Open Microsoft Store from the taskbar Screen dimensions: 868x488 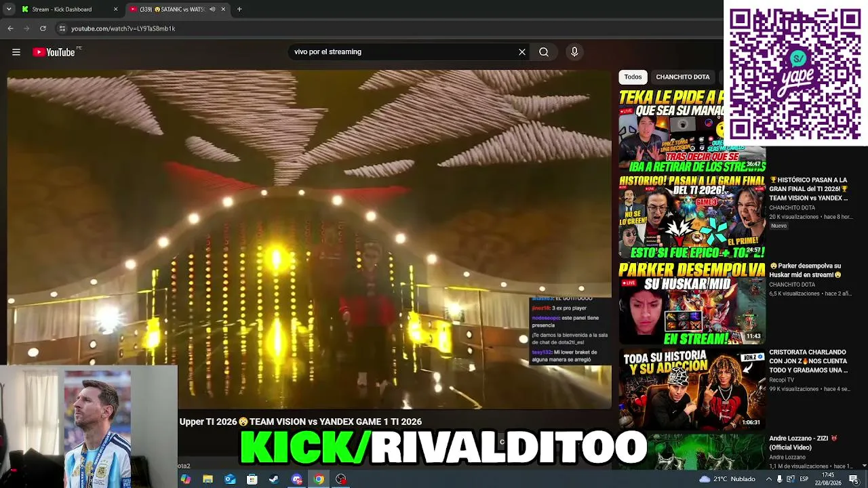point(252,479)
